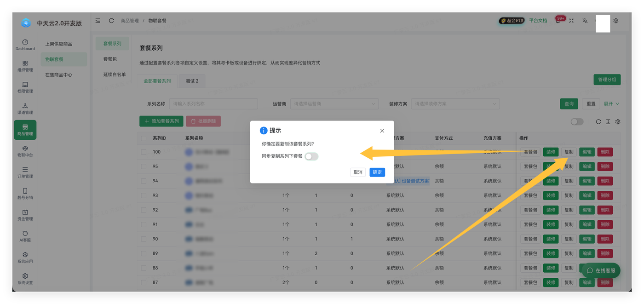Check the checkbox for series ID 94
Viewport: 644px width, 304px height.
click(x=144, y=181)
